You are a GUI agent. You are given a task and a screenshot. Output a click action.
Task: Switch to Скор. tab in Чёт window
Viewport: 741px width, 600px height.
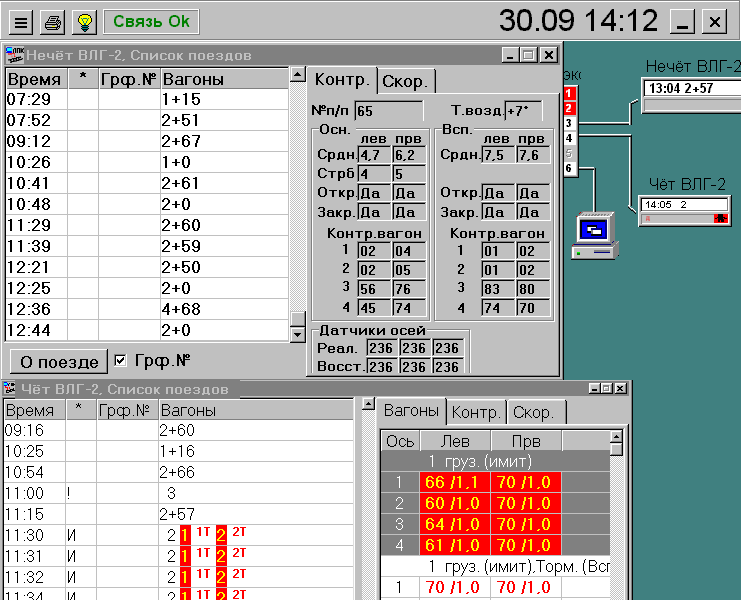pos(536,412)
